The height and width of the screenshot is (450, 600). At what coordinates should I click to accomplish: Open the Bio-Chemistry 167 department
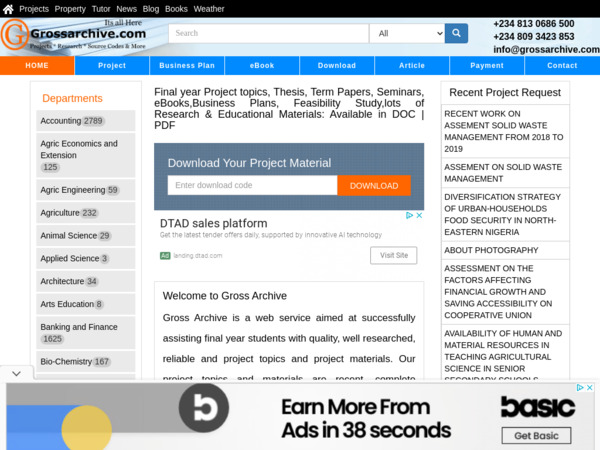coord(86,362)
